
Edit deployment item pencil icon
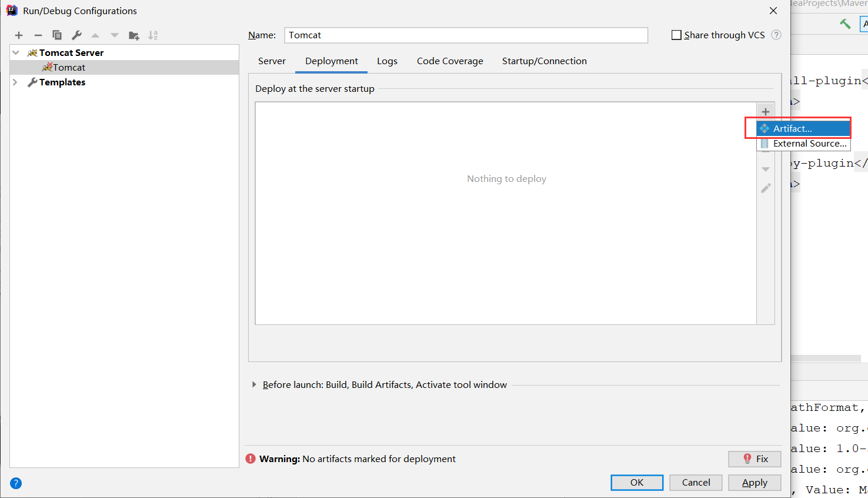point(766,188)
